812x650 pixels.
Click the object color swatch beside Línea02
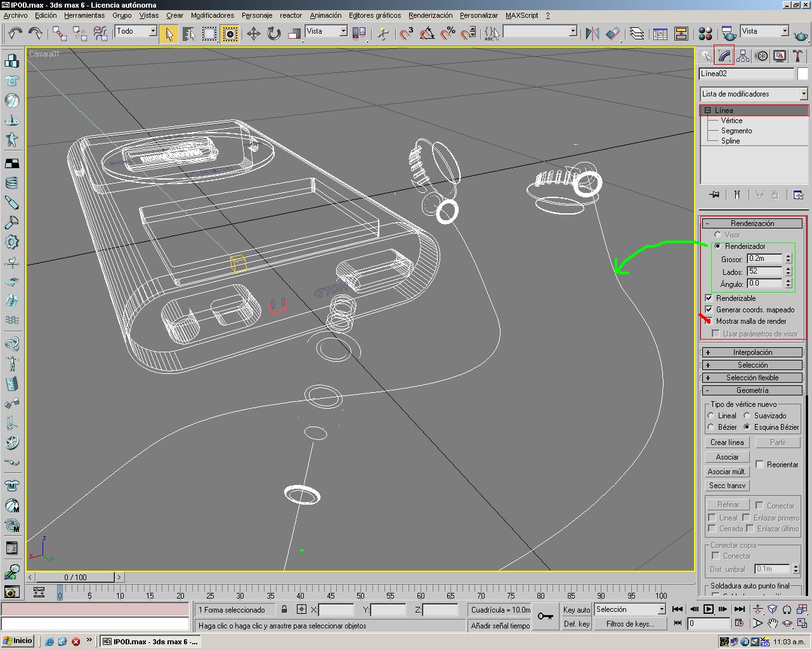pos(803,74)
